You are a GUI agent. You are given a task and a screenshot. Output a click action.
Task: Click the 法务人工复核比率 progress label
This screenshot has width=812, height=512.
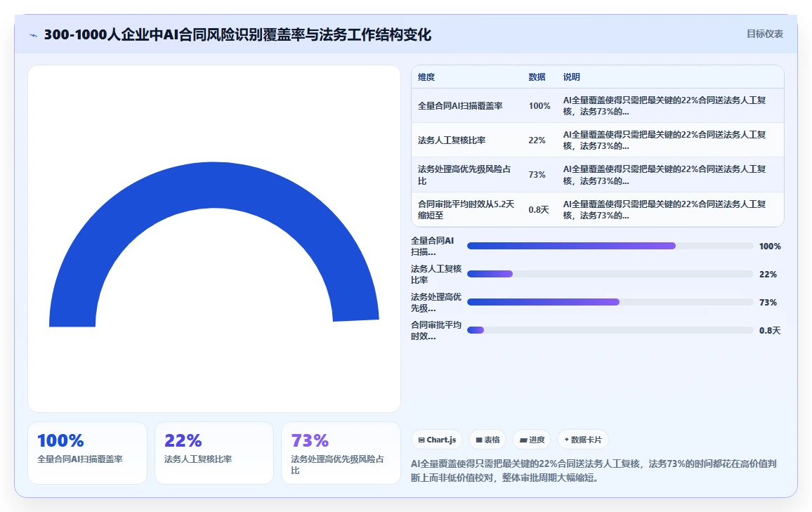click(x=436, y=275)
